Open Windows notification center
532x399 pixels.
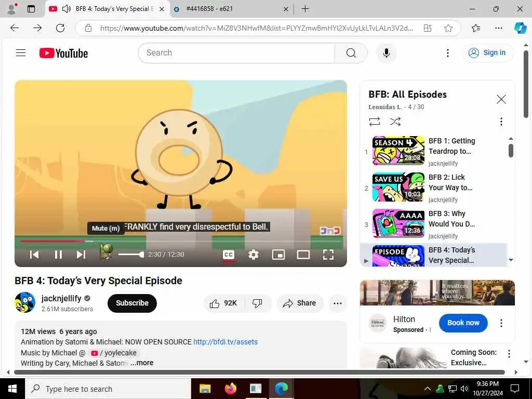[515, 389]
